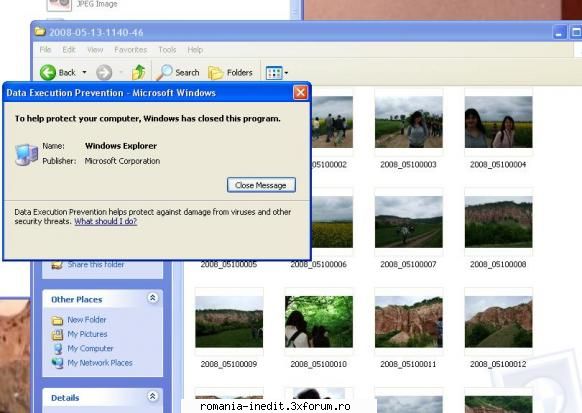Click the My Network Places globe icon
Viewport: 582px width, 413px height.
click(x=58, y=363)
